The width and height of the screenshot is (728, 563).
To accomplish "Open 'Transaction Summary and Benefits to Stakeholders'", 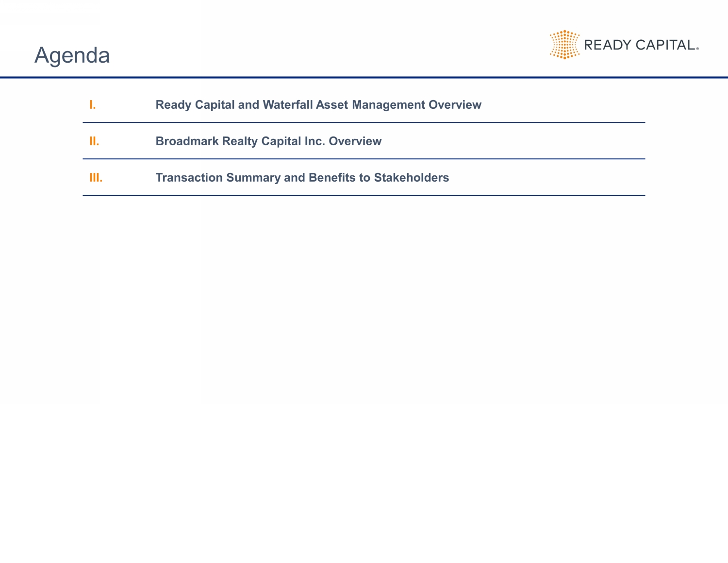I will tap(302, 178).
